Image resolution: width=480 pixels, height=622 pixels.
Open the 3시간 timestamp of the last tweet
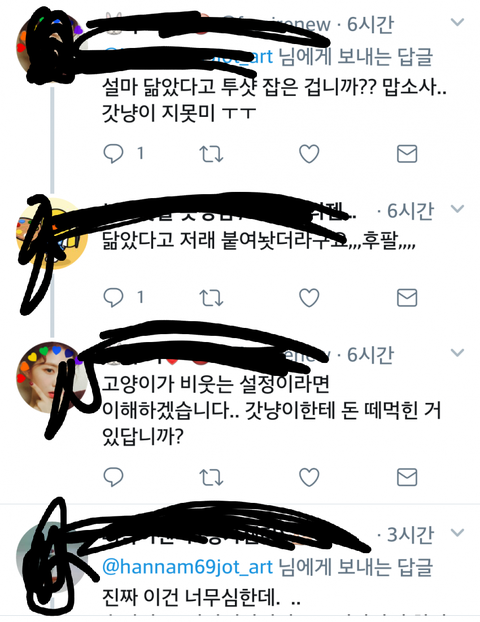[x=410, y=535]
